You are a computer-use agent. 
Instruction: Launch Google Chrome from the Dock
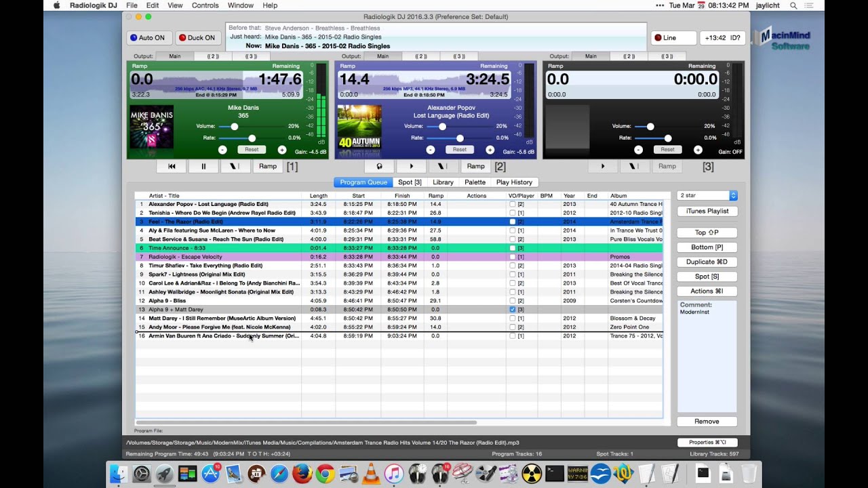[325, 473]
